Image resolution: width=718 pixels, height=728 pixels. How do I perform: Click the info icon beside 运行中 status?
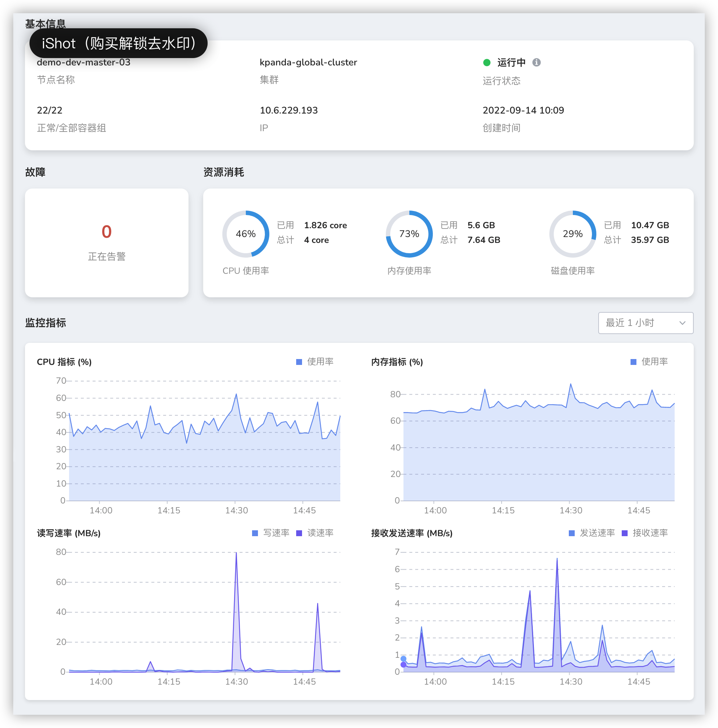pos(536,62)
